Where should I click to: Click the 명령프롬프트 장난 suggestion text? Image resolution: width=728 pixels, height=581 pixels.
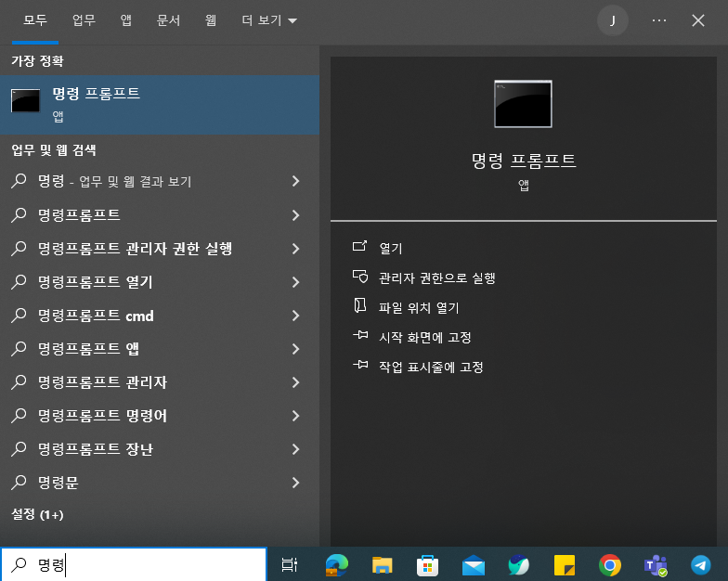coord(95,449)
